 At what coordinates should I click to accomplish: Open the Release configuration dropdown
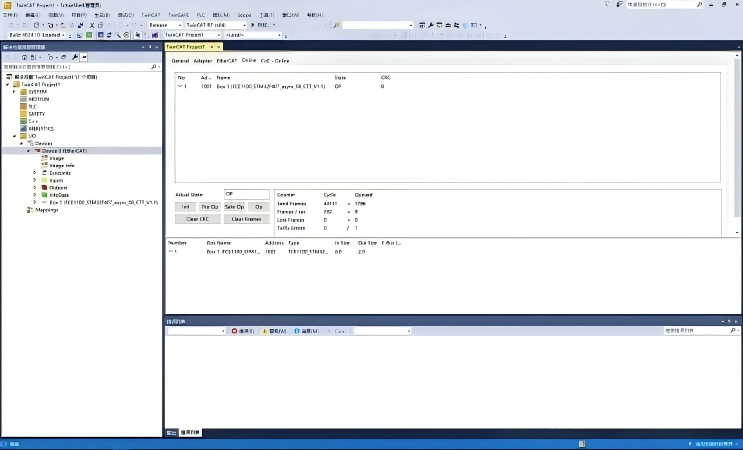click(165, 25)
